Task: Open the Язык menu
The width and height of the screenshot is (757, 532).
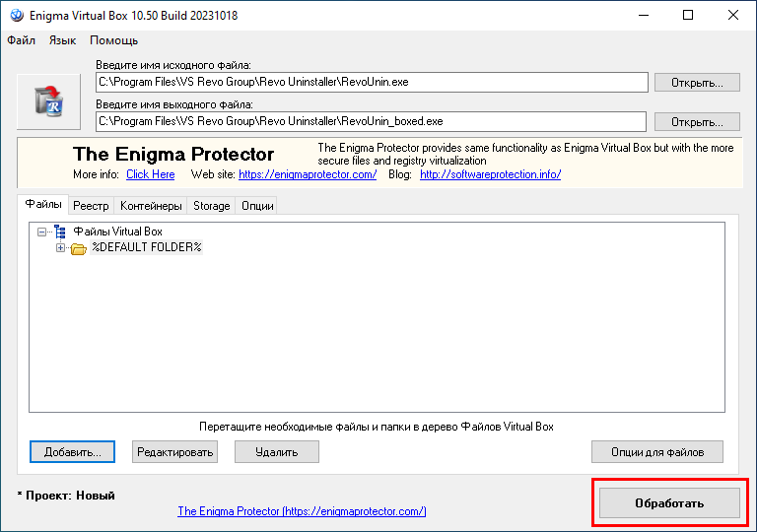Action: (62, 40)
